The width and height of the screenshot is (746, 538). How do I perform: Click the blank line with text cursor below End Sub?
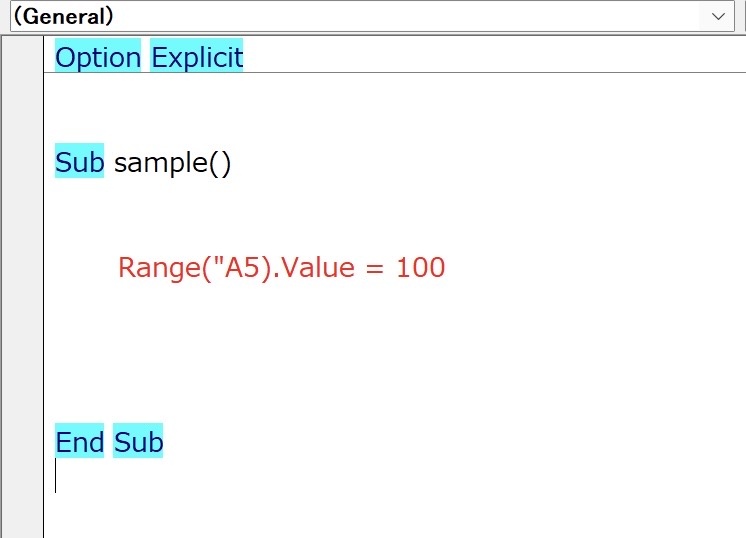click(x=395, y=476)
